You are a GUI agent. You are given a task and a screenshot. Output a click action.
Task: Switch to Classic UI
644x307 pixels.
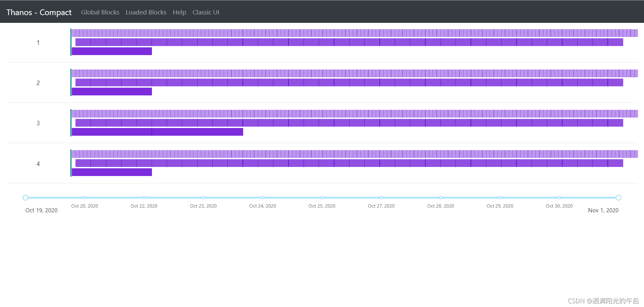[x=206, y=12]
